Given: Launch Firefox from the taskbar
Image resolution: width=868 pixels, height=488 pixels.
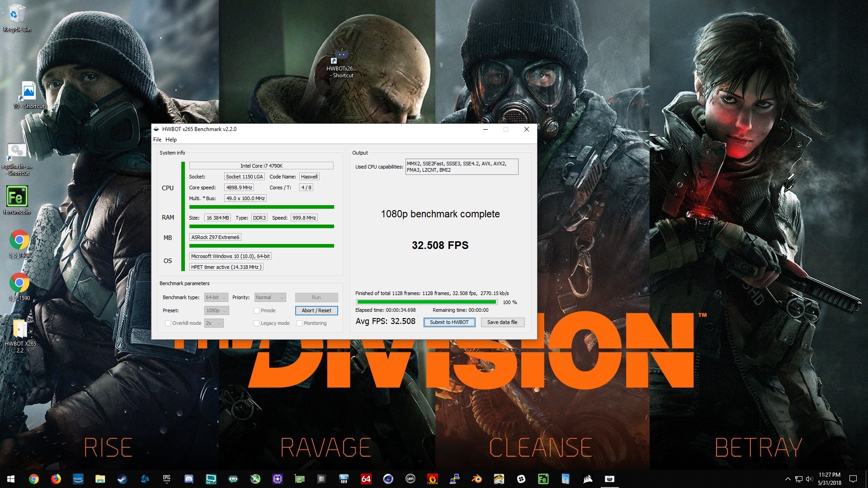Looking at the screenshot, I should 56,479.
